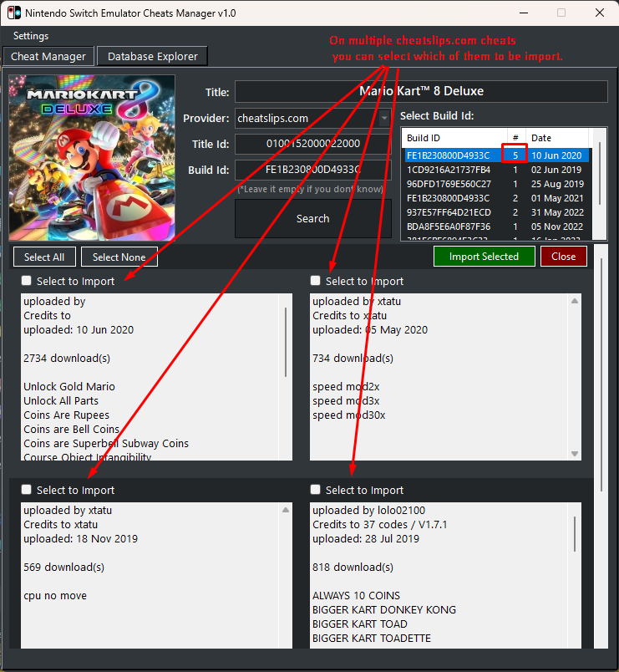Image resolution: width=619 pixels, height=672 pixels.
Task: Click the Select None button
Action: pyautogui.click(x=119, y=257)
